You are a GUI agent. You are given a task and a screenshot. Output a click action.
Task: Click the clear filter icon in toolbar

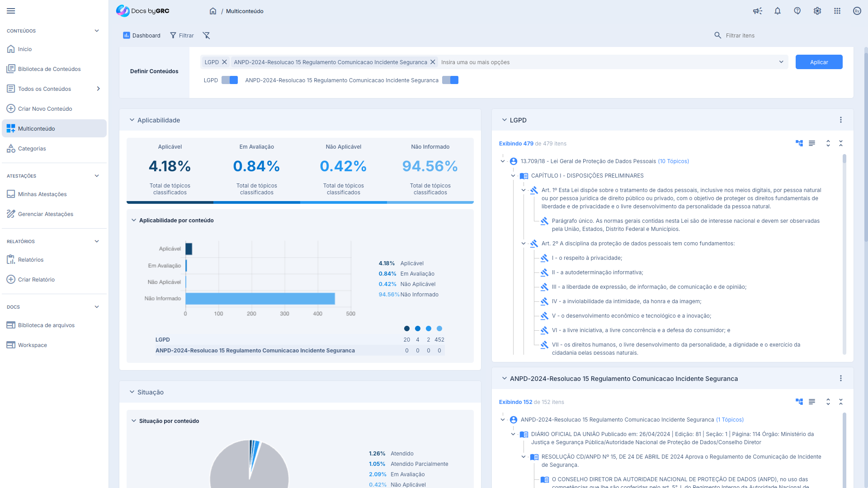[206, 35]
